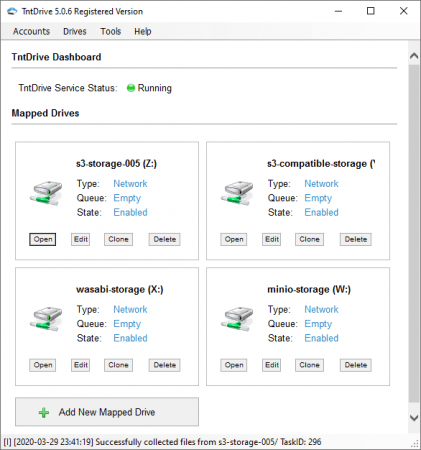
Task: Click the status bar log message
Action: [x=162, y=442]
